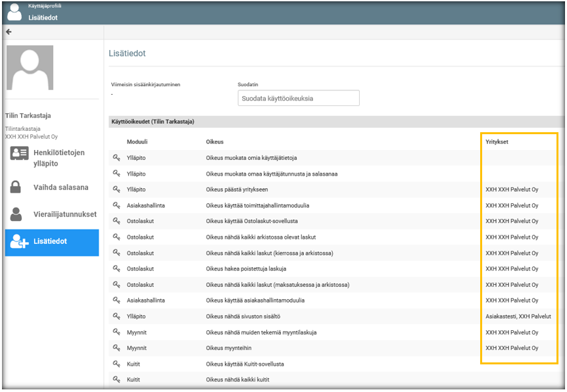567x392 pixels.
Task: Click the guest user icon in sidebar
Action: click(x=17, y=214)
